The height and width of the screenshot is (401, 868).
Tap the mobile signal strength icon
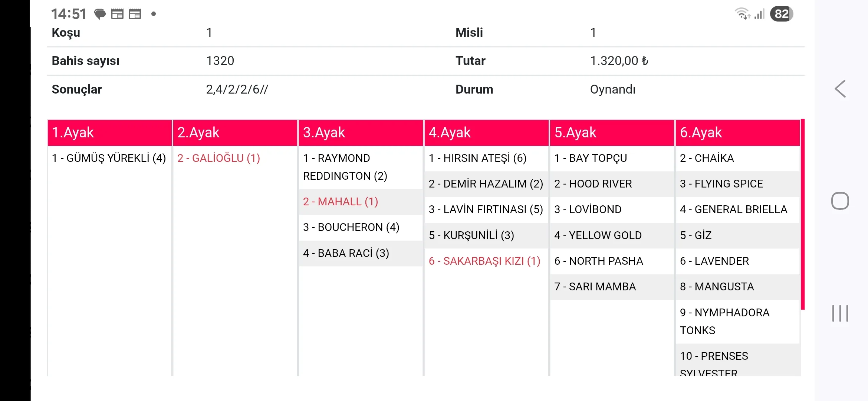760,14
